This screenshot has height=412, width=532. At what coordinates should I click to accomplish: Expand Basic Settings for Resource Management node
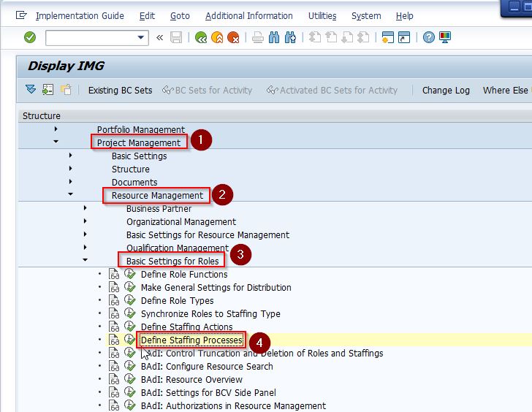click(x=85, y=234)
